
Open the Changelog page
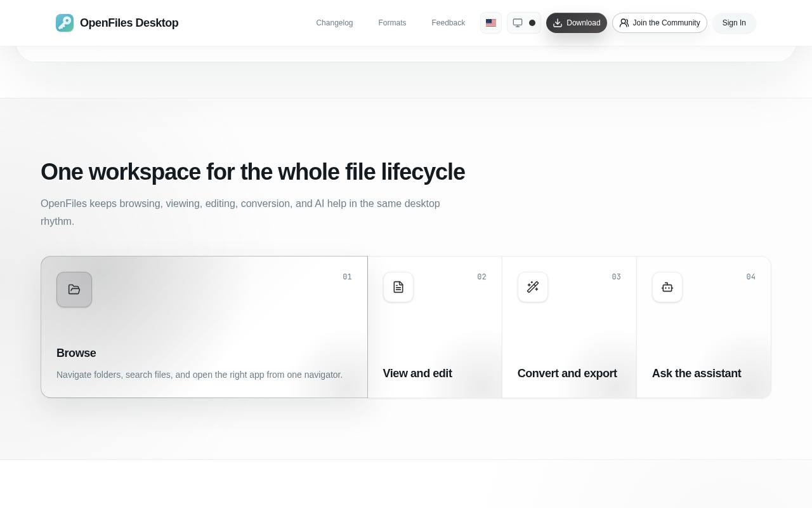pos(334,23)
